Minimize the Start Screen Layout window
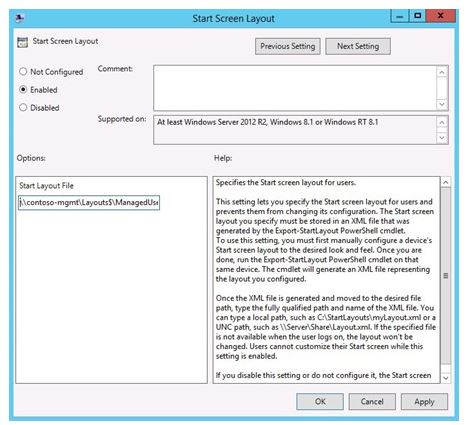This screenshot has height=425, width=466. point(399,16)
